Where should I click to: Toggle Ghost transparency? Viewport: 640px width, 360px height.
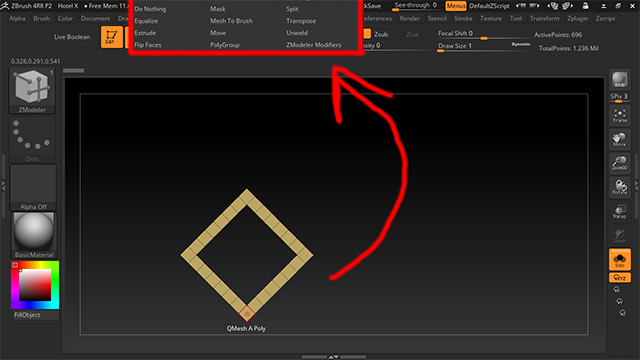coord(620,236)
